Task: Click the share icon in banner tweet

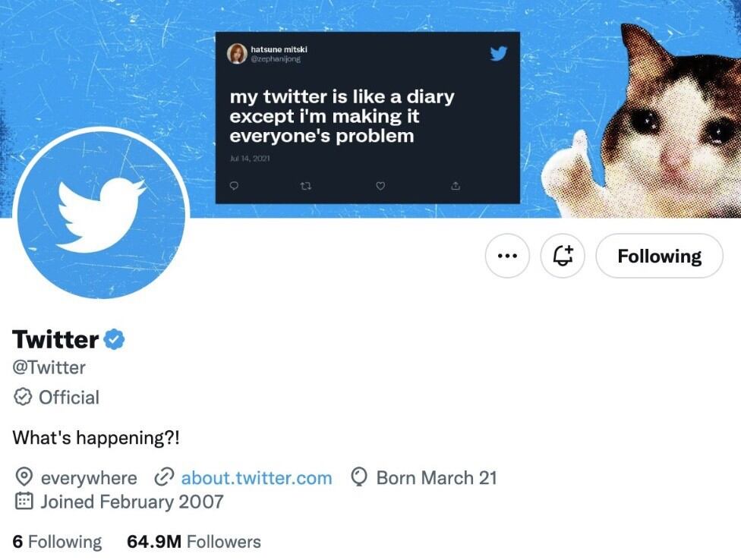Action: (x=456, y=186)
